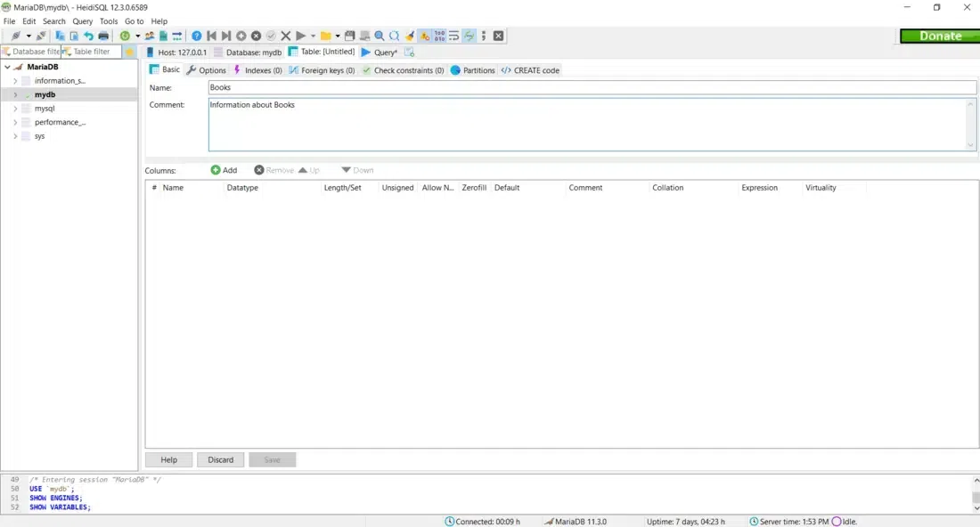980x527 pixels.
Task: Click the green Refresh toolbar icon
Action: (x=125, y=36)
